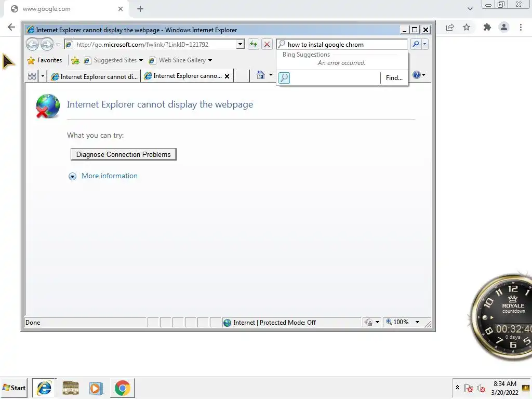Open Chrome tab search chevron
Image resolution: width=532 pixels, height=399 pixels.
(x=470, y=9)
